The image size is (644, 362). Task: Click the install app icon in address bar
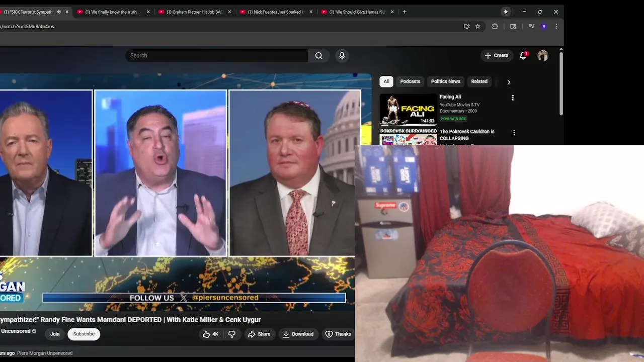(466, 27)
